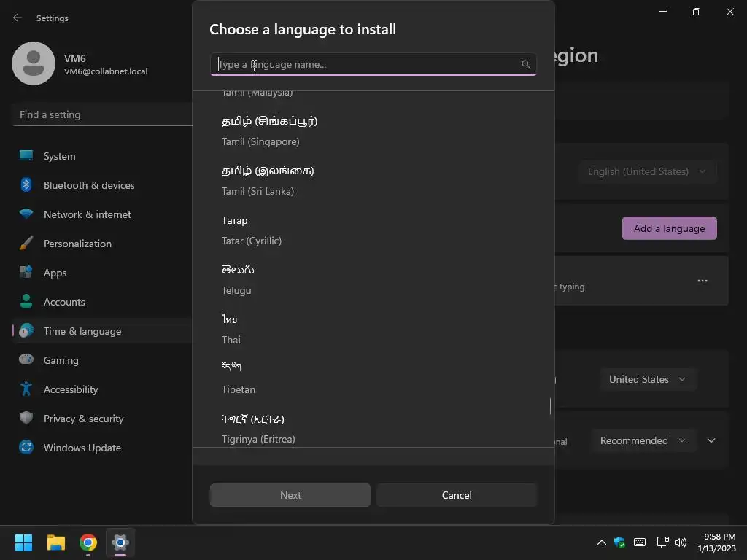Viewport: 747px width, 560px height.
Task: Open Bluetooth & devices icon
Action: pyautogui.click(x=26, y=184)
